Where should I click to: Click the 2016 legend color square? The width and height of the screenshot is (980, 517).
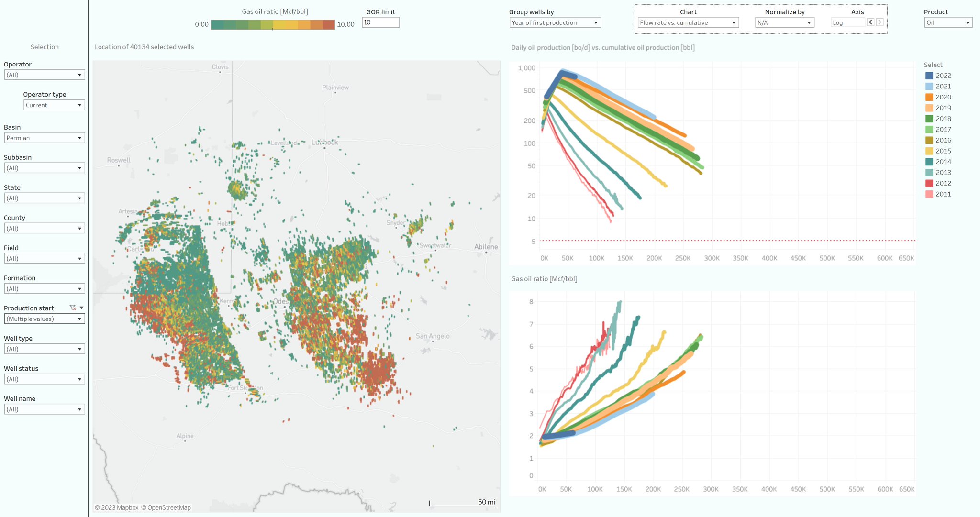point(929,140)
